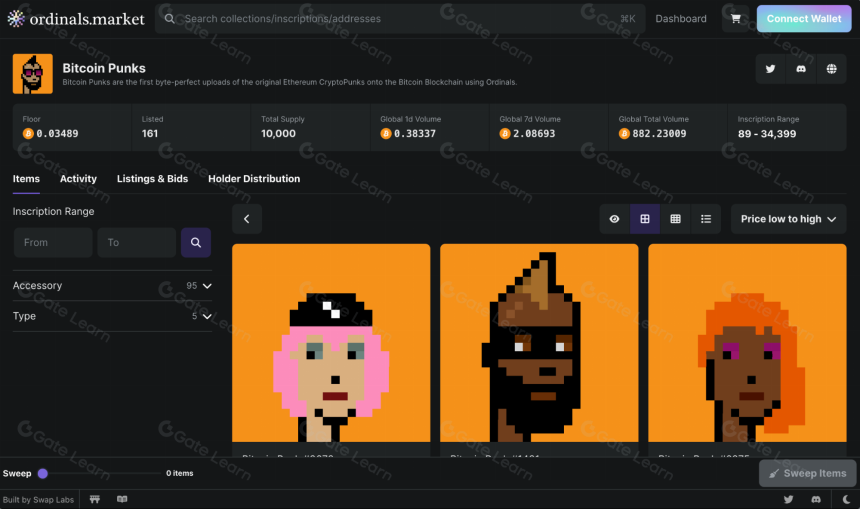
Task: Open the Holder Distribution tab
Action: 254,179
